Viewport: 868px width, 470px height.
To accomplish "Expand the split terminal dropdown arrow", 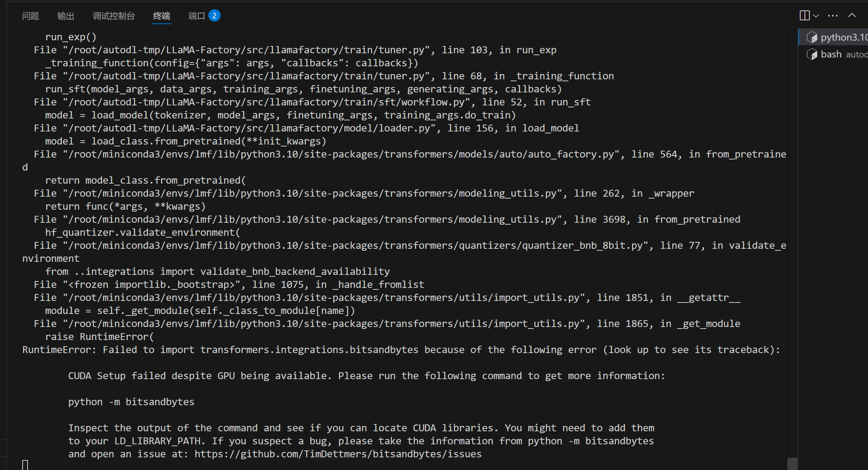I will 816,16.
